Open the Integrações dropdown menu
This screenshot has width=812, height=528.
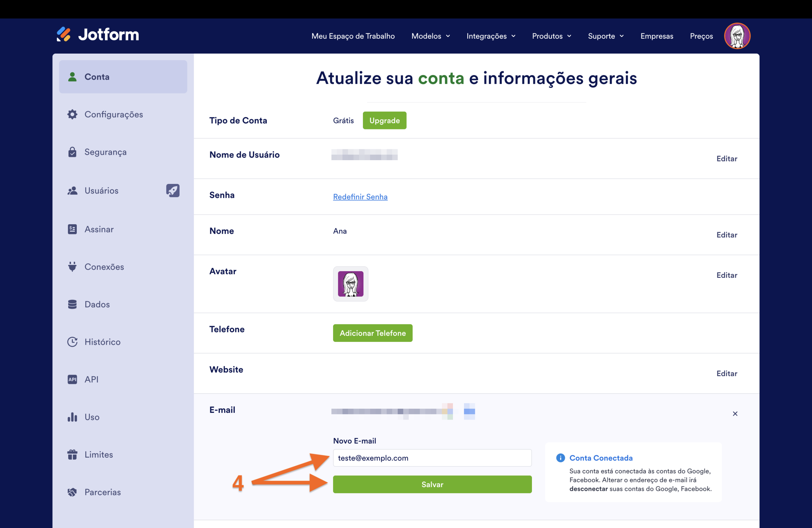(x=491, y=36)
